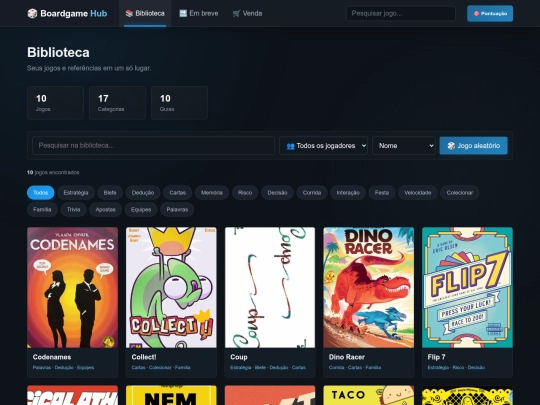540x405 pixels.
Task: Filter by Interação category
Action: (x=348, y=193)
